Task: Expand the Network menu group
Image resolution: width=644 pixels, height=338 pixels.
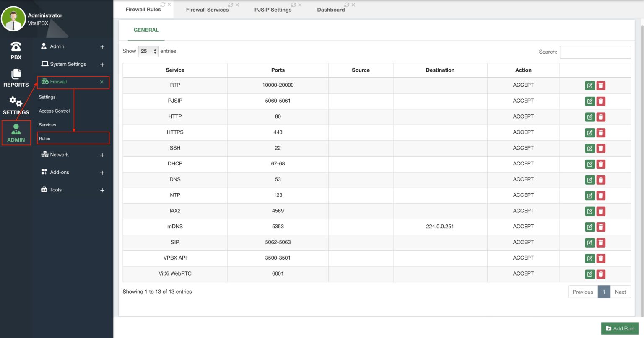Action: (x=102, y=155)
